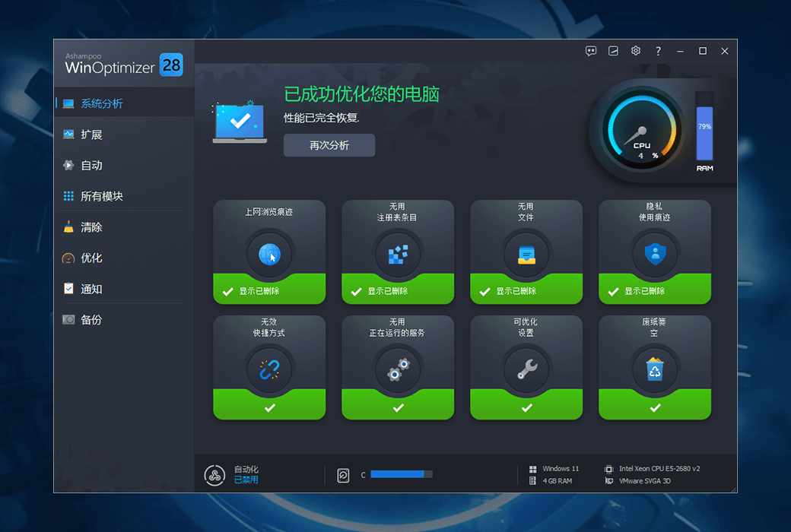Click the window resize grip corner
791x532 pixels.
(x=733, y=489)
